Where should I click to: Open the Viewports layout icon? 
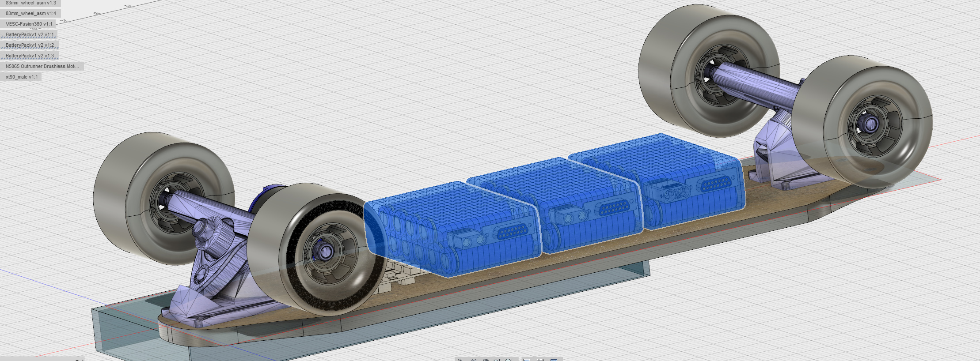click(554, 360)
